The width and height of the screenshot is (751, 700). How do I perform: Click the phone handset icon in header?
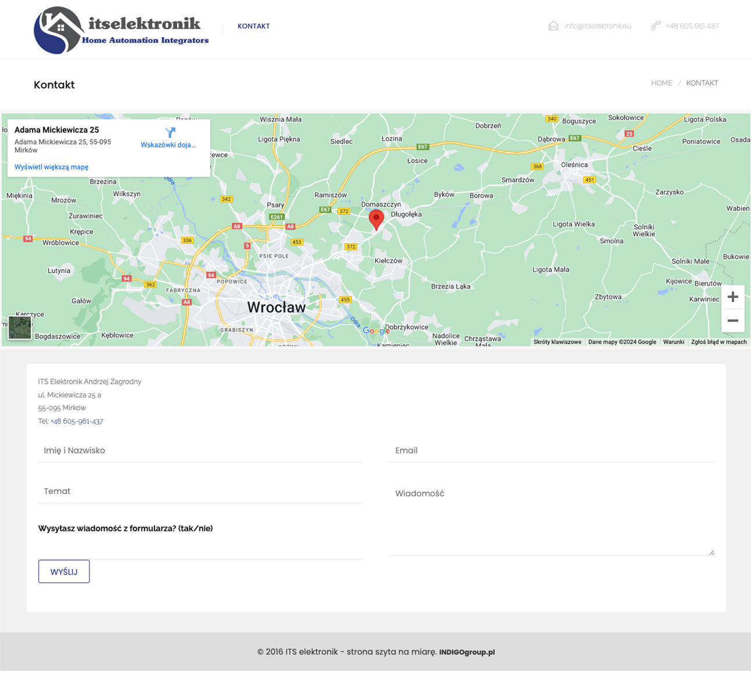coord(656,26)
